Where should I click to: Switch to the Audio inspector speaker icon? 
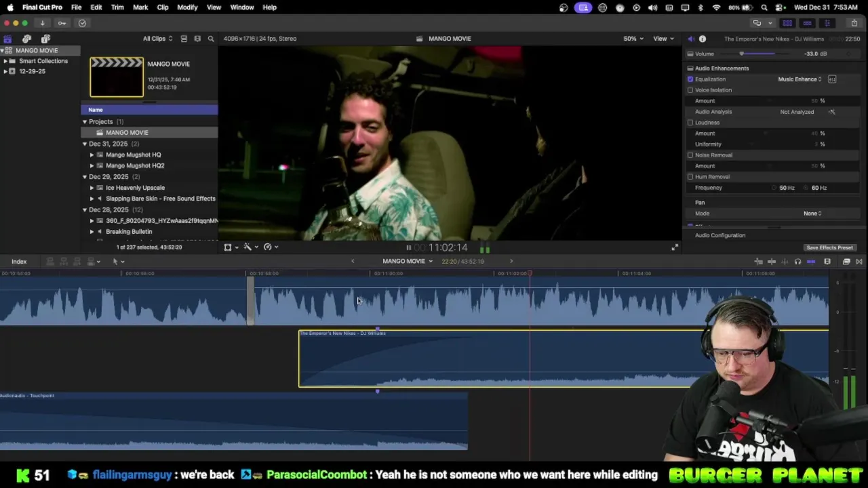(690, 39)
